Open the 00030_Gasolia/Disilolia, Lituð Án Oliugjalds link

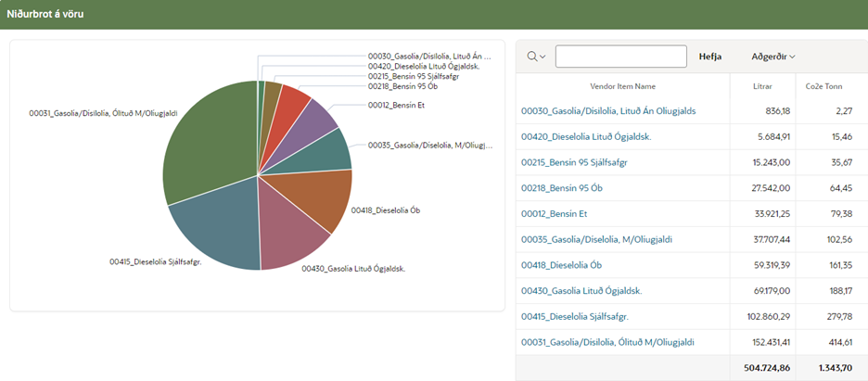pos(608,111)
